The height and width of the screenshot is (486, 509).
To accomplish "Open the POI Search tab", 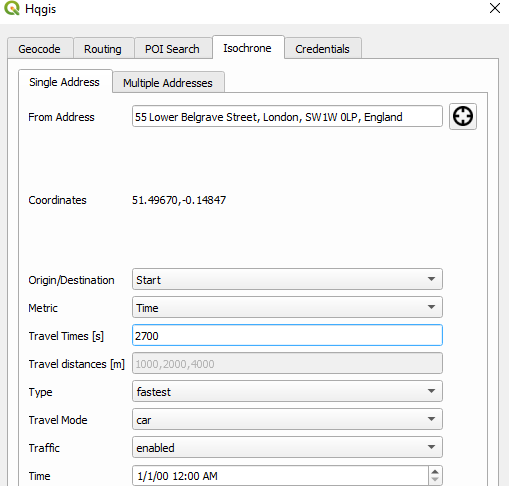I will point(172,49).
